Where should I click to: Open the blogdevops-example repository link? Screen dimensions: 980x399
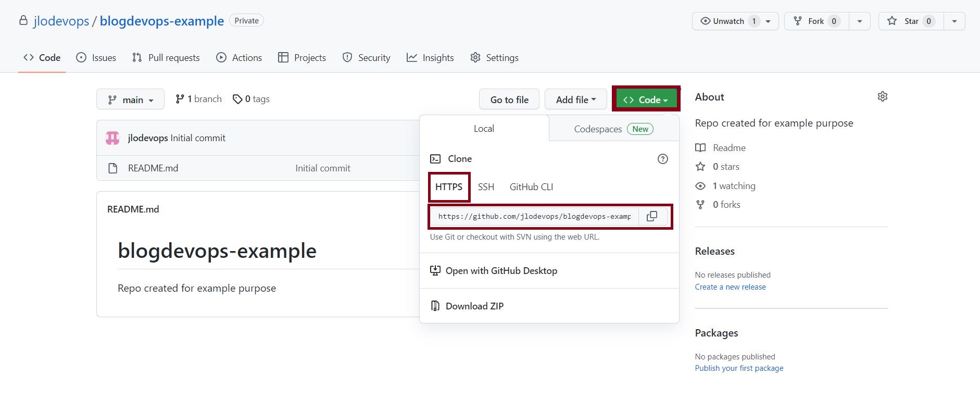pos(162,21)
